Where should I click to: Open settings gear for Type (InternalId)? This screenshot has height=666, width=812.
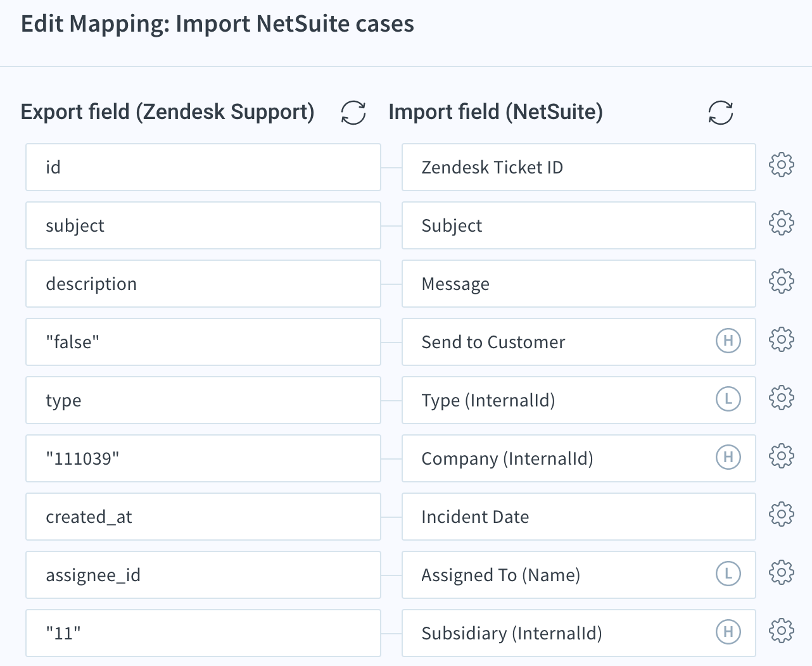[x=782, y=398]
